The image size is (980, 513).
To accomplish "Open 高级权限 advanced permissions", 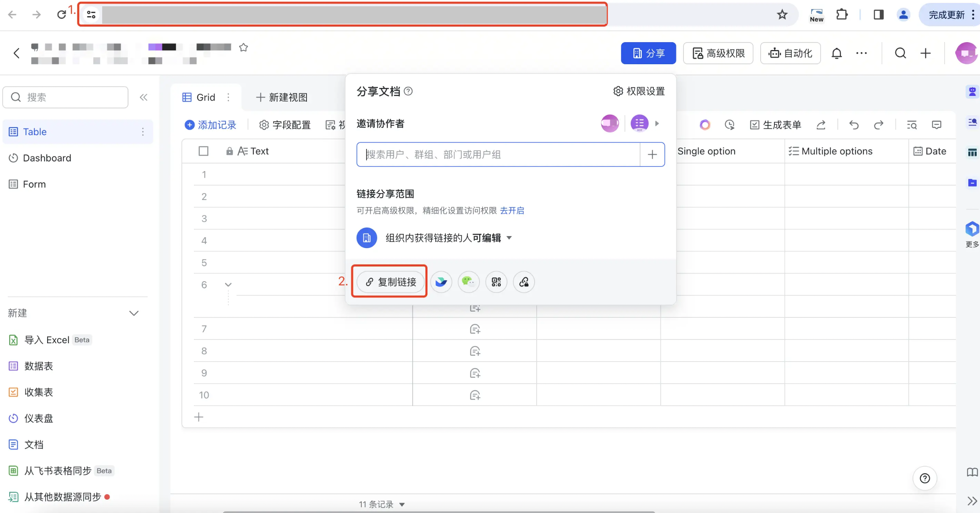I will click(x=718, y=53).
